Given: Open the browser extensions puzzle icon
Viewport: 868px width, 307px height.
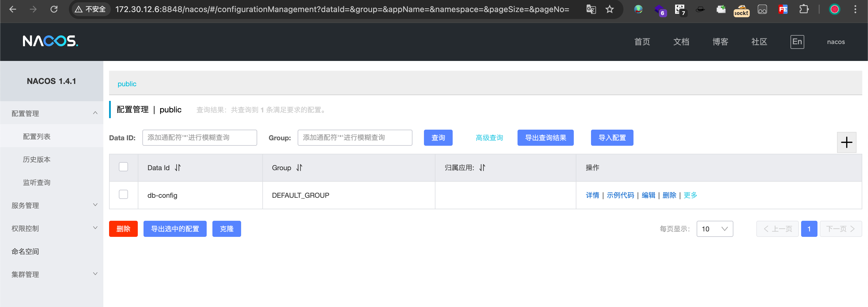Looking at the screenshot, I should click(x=804, y=9).
